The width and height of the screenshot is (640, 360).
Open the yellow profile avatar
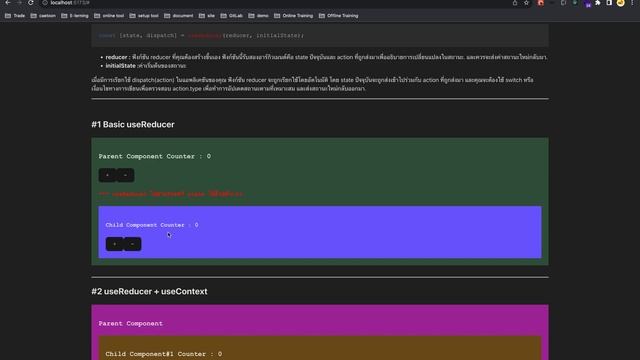[x=620, y=3]
